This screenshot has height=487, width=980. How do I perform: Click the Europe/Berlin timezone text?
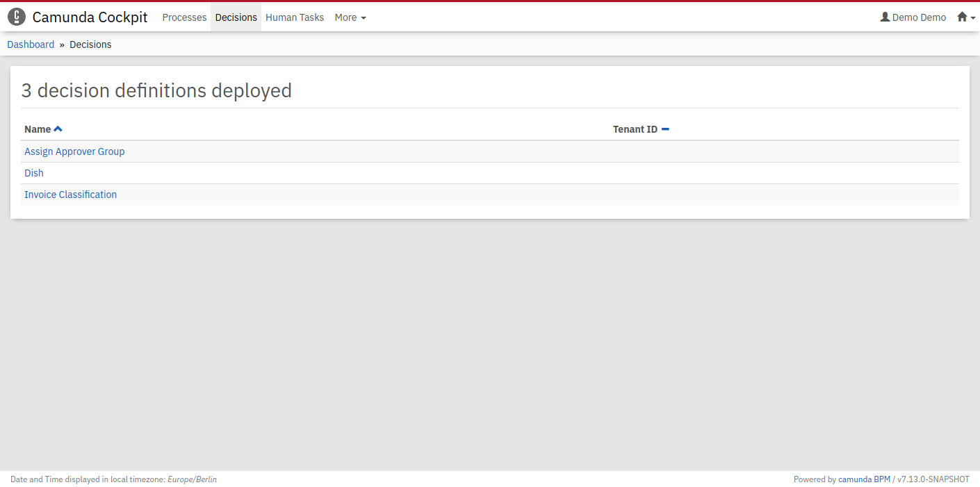(x=192, y=479)
